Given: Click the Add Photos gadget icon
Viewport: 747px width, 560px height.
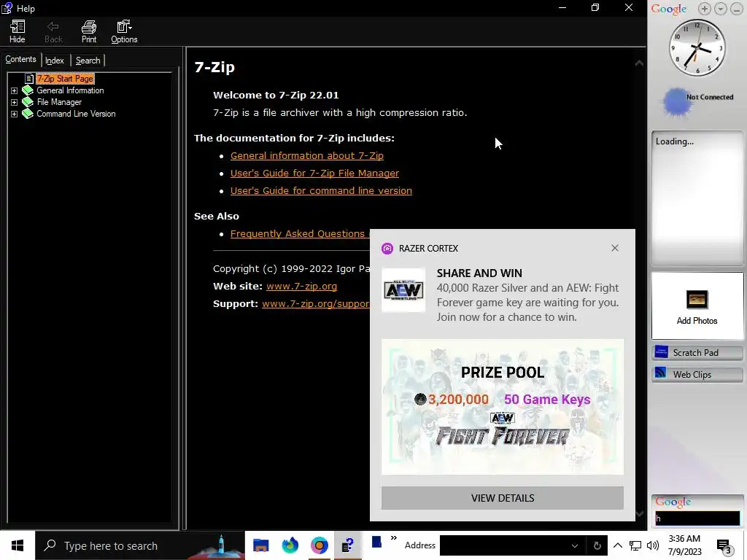Looking at the screenshot, I should point(697,300).
